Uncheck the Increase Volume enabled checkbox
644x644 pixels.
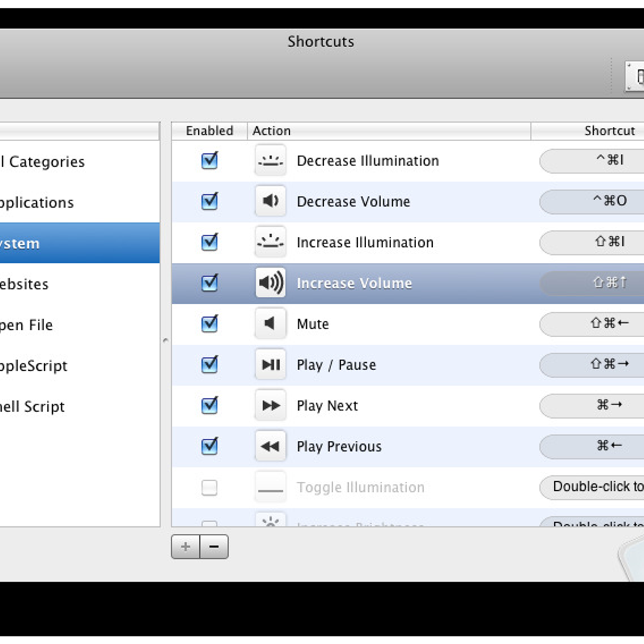coord(209,283)
